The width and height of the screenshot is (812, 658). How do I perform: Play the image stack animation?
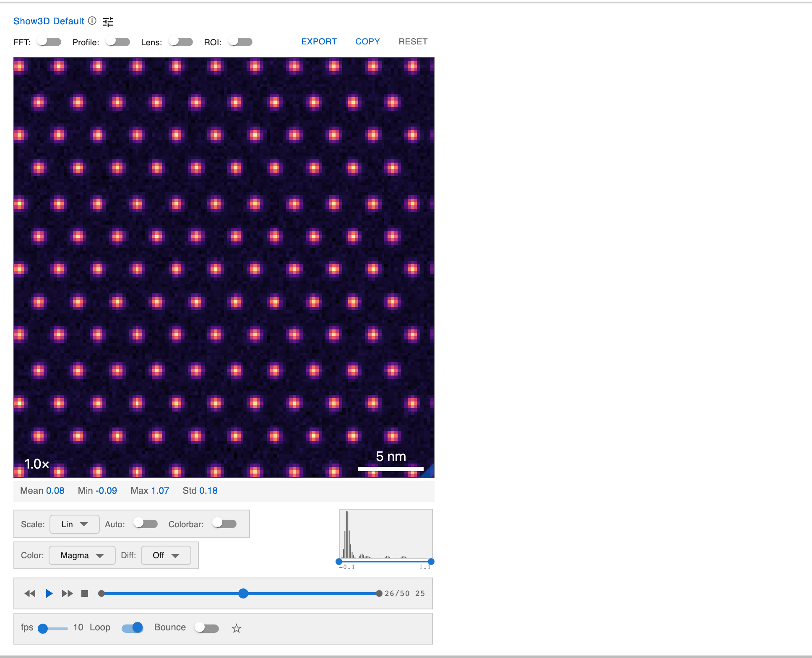click(49, 593)
